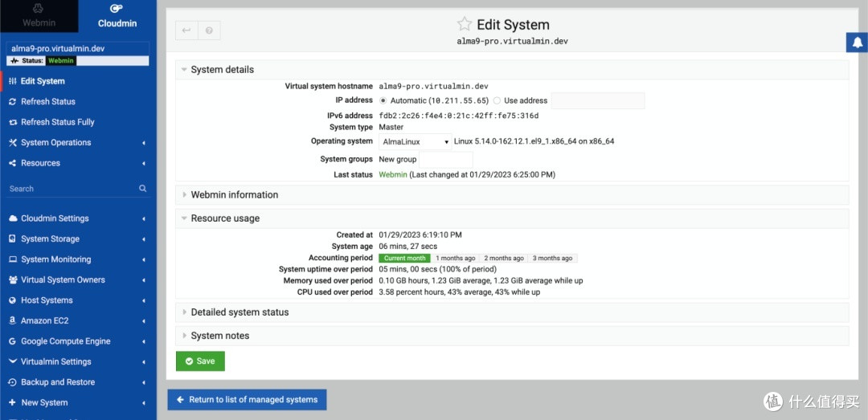
Task: Collapse the Resource usage section
Action: [x=512, y=218]
